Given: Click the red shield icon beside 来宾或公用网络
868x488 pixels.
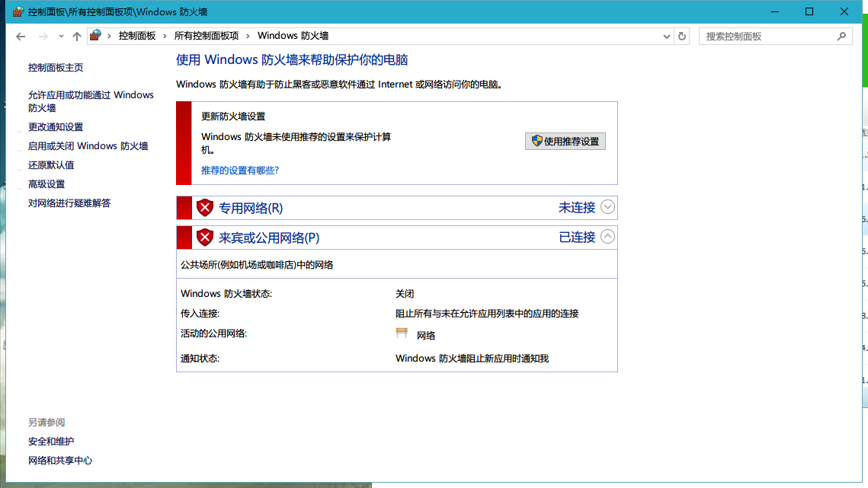Looking at the screenshot, I should click(x=205, y=238).
